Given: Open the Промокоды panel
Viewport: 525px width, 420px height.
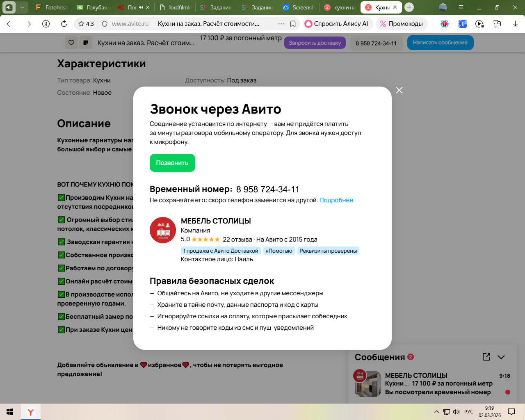Looking at the screenshot, I should coord(402,24).
